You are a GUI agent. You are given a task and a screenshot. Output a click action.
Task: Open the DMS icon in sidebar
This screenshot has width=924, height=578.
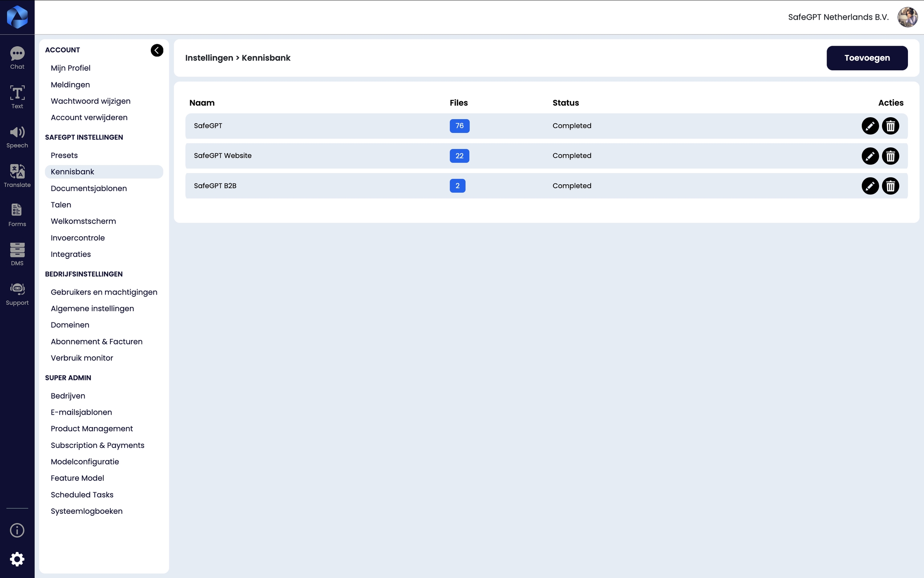pos(17,254)
